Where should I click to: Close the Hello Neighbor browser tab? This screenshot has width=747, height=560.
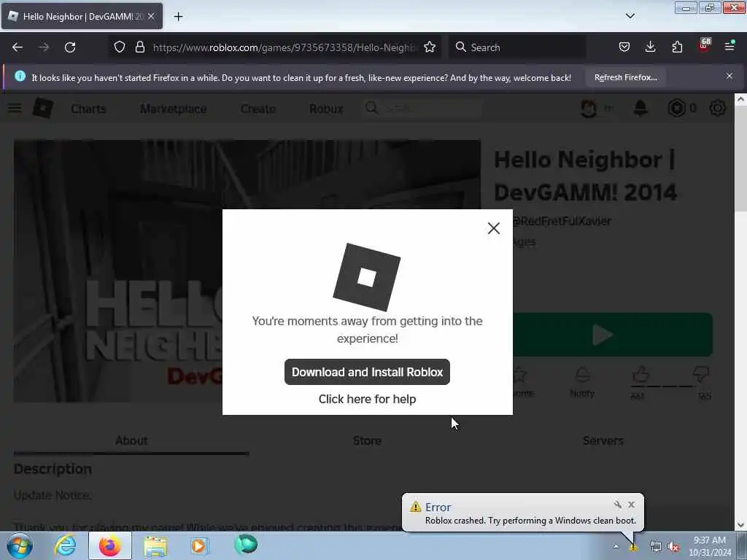coord(151,16)
